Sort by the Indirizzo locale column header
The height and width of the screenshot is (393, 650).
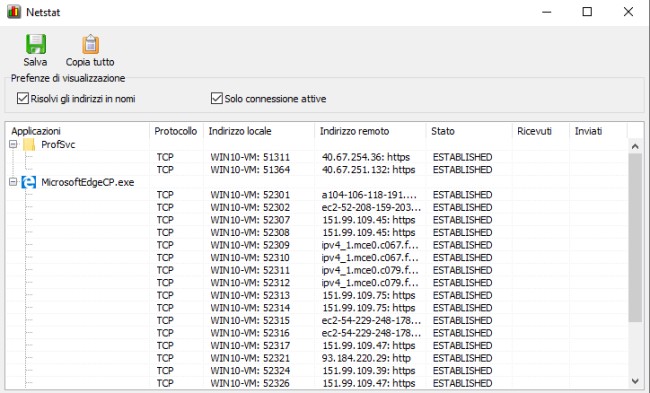pos(259,131)
